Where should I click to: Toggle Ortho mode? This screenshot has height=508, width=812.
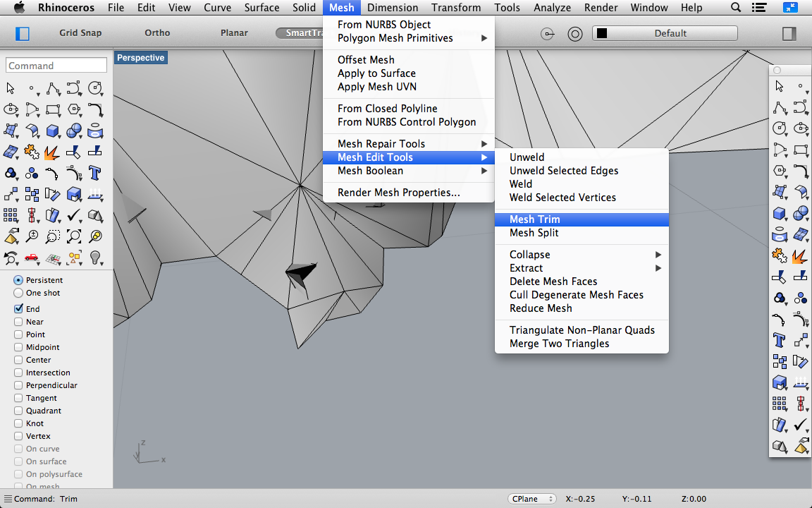click(156, 32)
